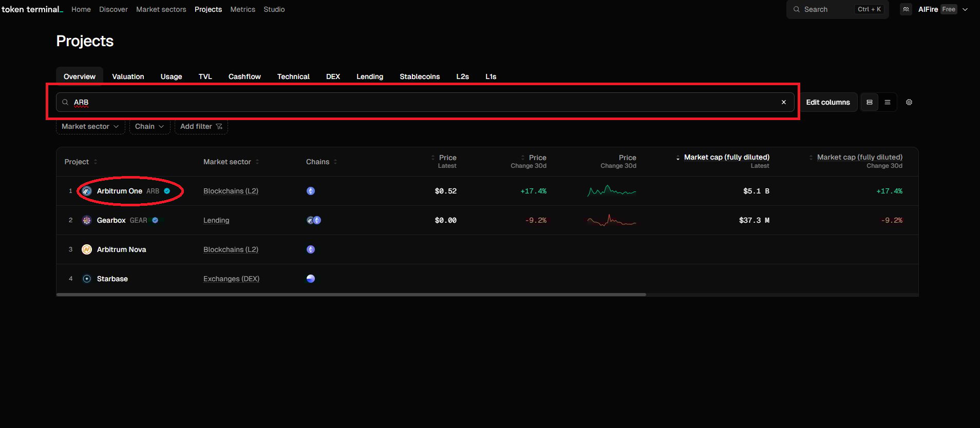This screenshot has height=428, width=980.
Task: Click the Add filter button
Action: coord(201,126)
